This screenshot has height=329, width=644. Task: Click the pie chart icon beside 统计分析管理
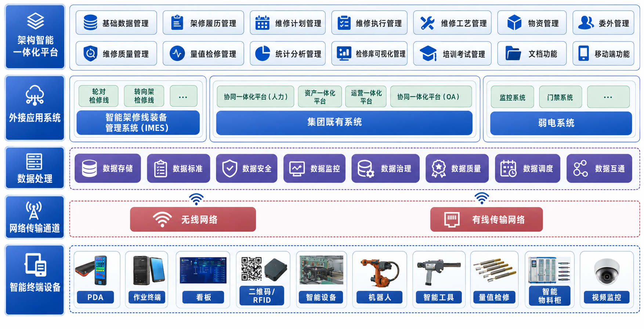[x=263, y=54]
